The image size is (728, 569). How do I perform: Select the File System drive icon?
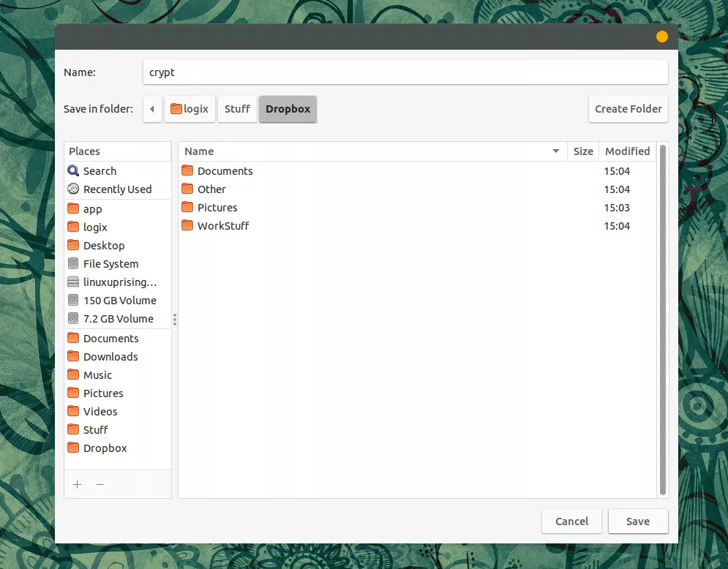tap(73, 264)
